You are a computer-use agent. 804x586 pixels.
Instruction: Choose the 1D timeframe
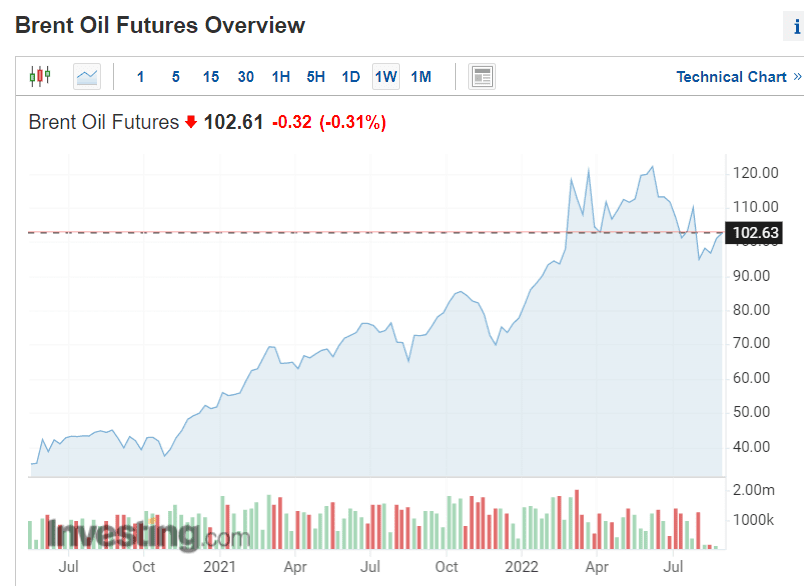[351, 76]
